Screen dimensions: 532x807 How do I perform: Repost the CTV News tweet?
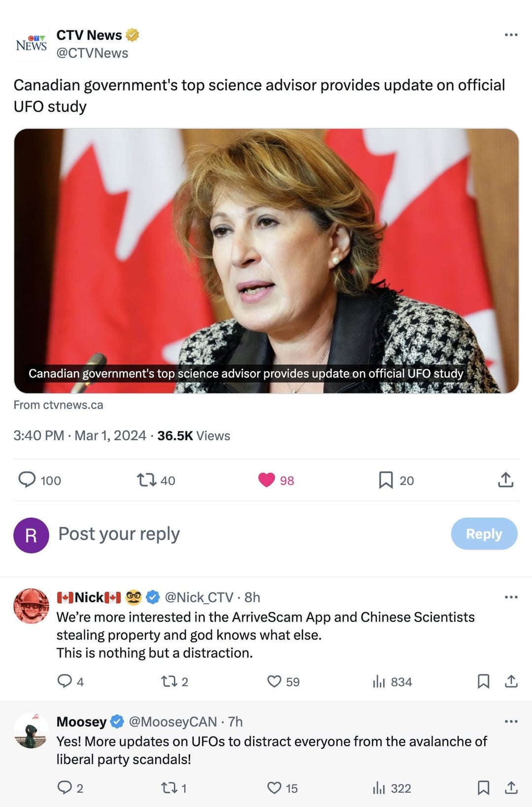coord(146,480)
